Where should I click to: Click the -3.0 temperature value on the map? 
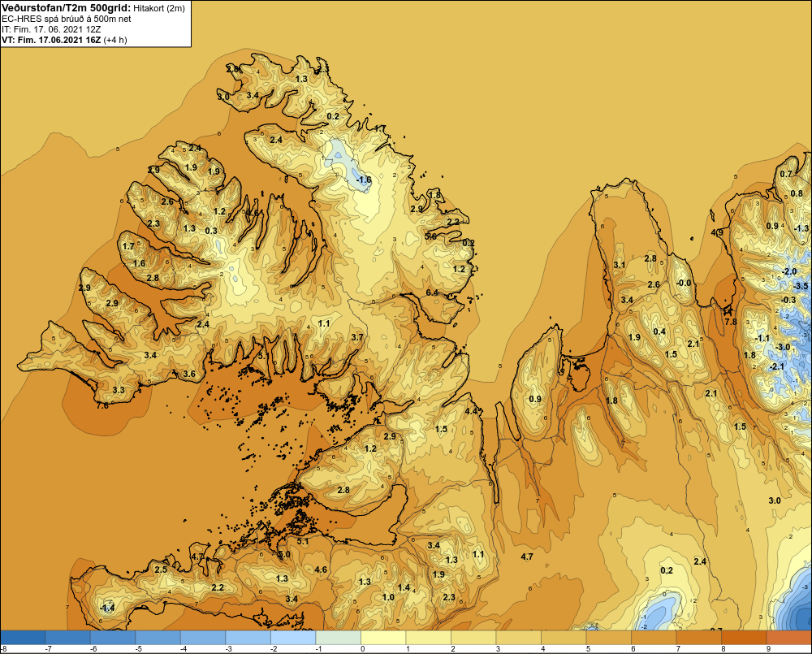click(x=783, y=347)
